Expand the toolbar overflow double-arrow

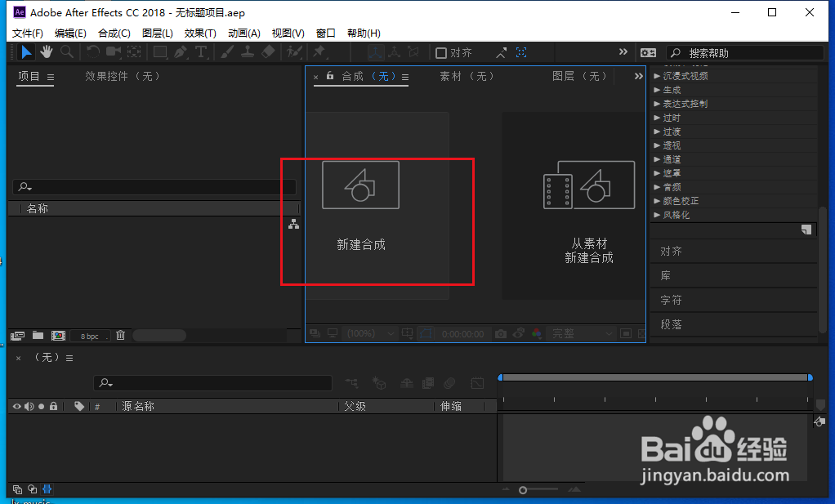[623, 51]
